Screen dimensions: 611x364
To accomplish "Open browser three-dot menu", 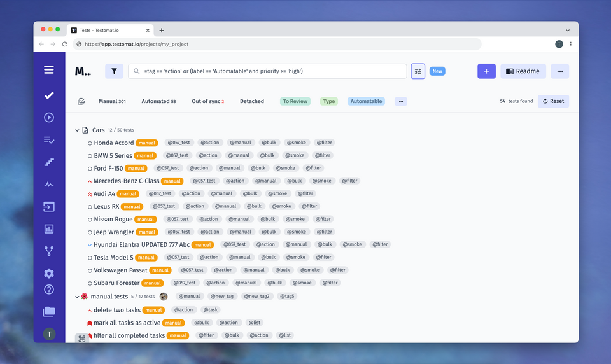I will click(x=570, y=44).
